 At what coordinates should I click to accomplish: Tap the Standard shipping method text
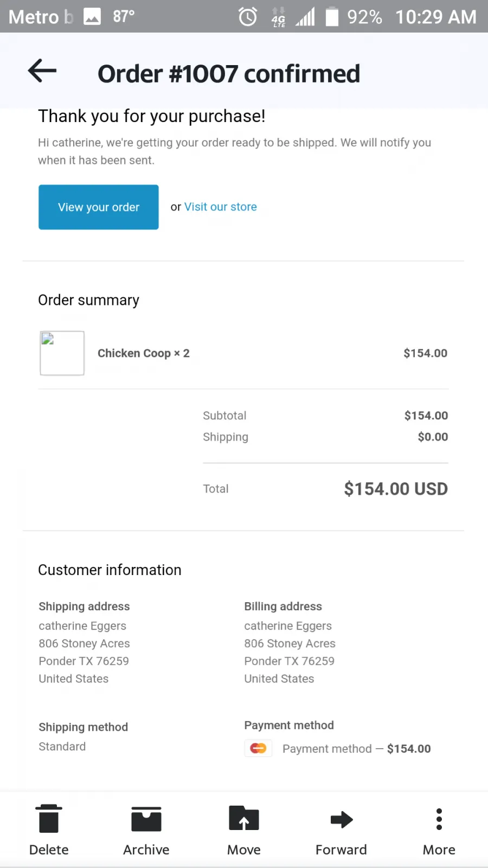point(62,746)
